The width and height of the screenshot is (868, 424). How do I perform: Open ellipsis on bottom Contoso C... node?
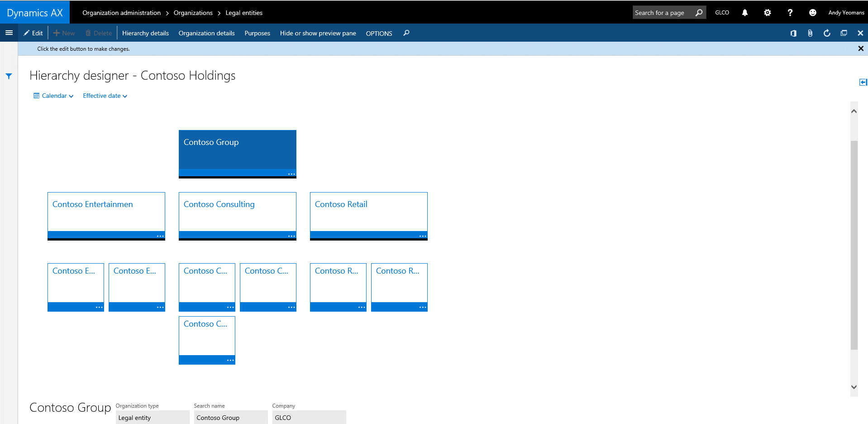(x=230, y=360)
